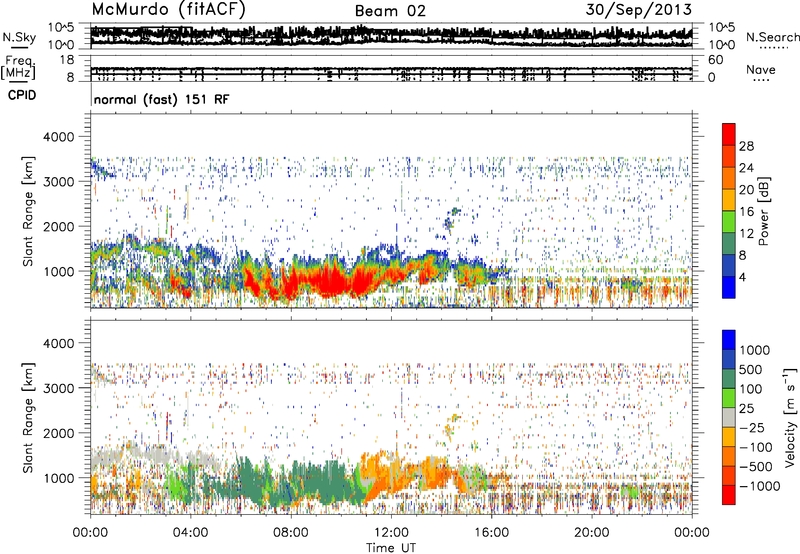Click the "CPID" label

22,95
